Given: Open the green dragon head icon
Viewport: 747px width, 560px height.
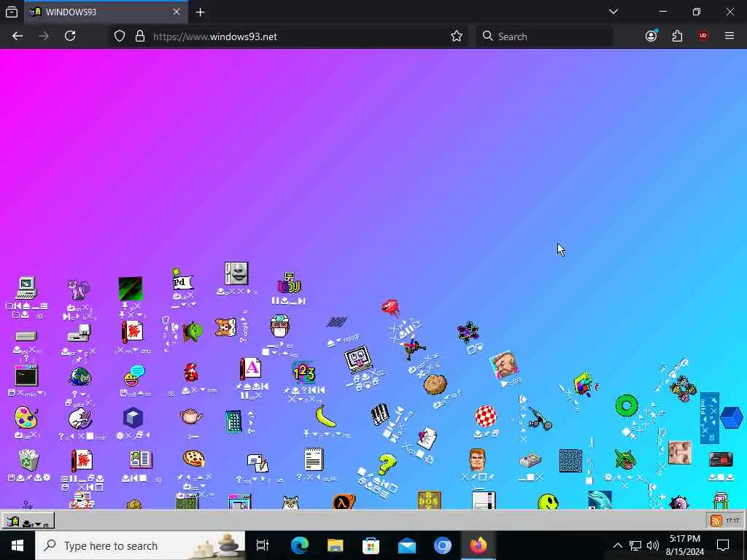Looking at the screenshot, I should 624,459.
